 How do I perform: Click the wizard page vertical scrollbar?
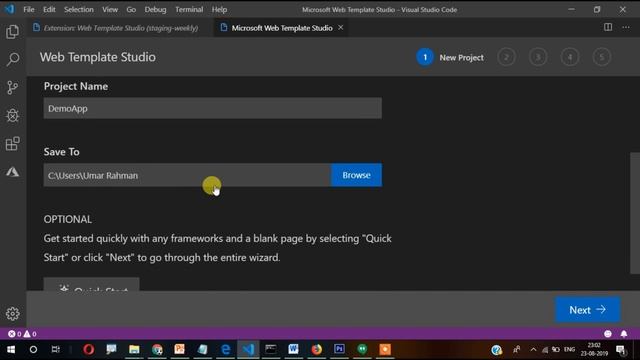(635, 213)
